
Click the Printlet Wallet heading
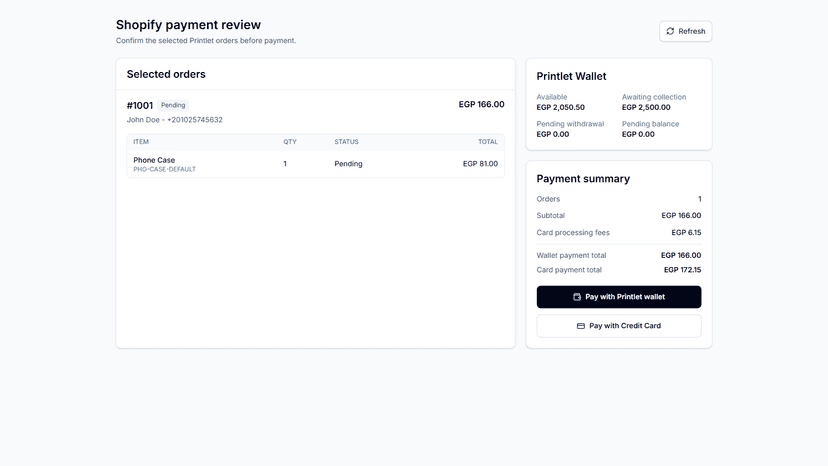(571, 77)
